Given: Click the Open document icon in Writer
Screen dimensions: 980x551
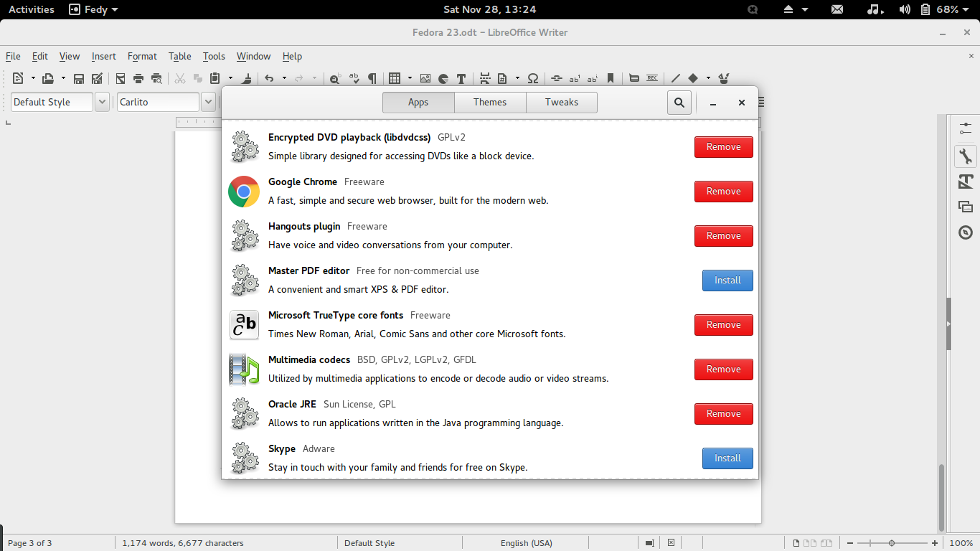Looking at the screenshot, I should pos(48,78).
